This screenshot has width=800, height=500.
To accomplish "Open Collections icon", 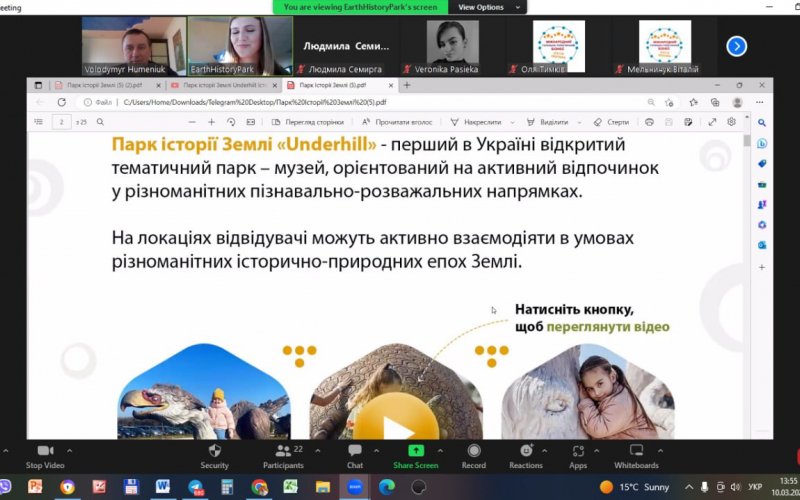I will pyautogui.click(x=715, y=103).
